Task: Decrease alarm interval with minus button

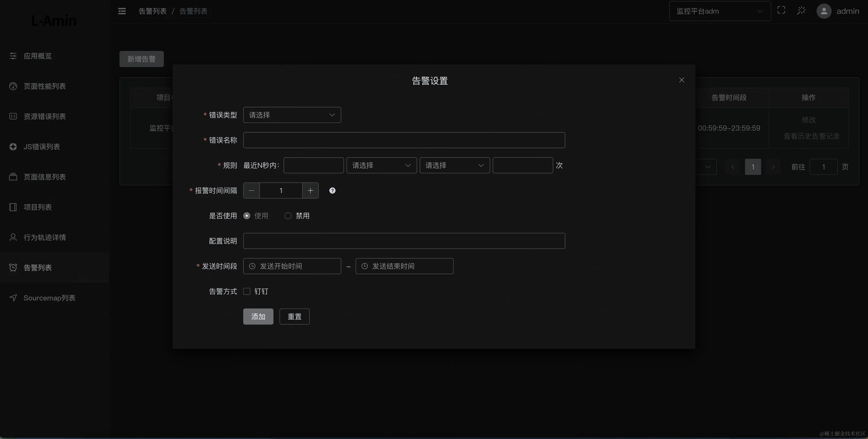Action: (251, 191)
